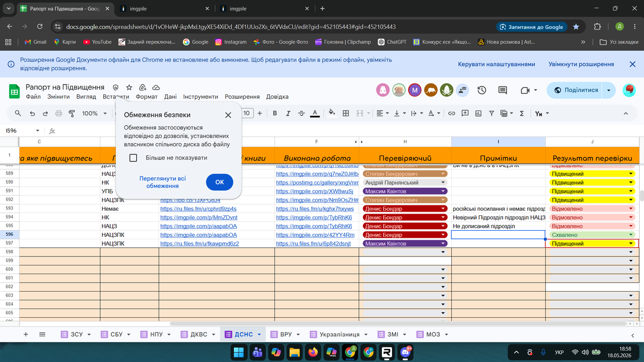This screenshot has width=644, height=362.
Task: Open the Інструменти menu
Action: pyautogui.click(x=201, y=97)
